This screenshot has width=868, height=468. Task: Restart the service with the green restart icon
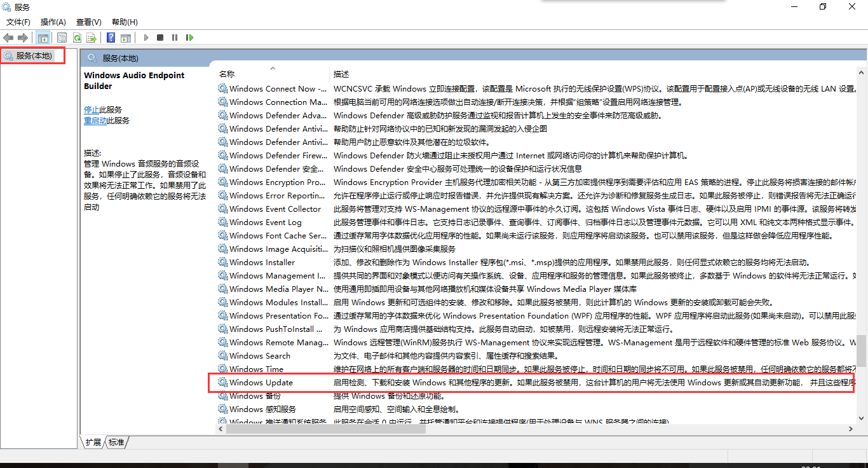[x=189, y=38]
